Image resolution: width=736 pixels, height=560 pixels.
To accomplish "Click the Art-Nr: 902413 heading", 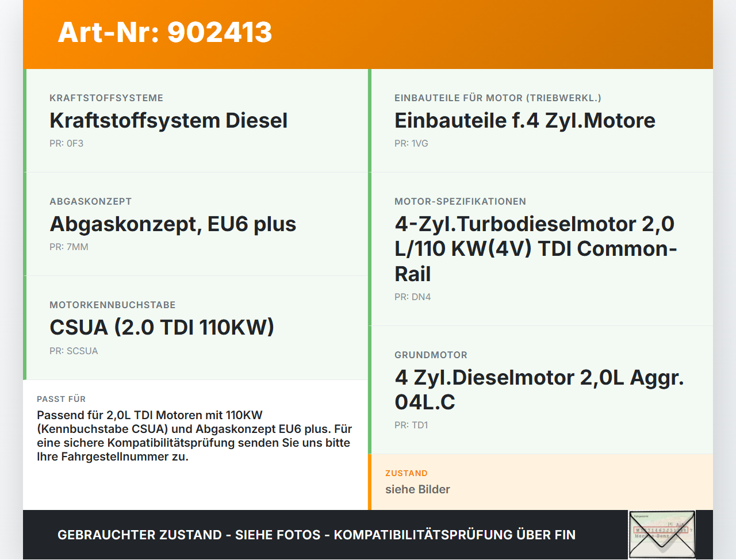I will 165,32.
